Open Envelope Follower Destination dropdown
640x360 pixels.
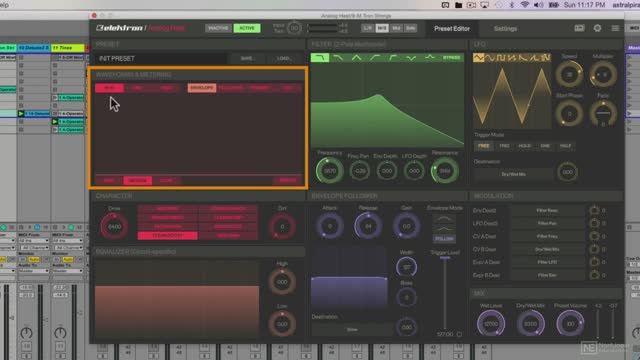pos(352,329)
